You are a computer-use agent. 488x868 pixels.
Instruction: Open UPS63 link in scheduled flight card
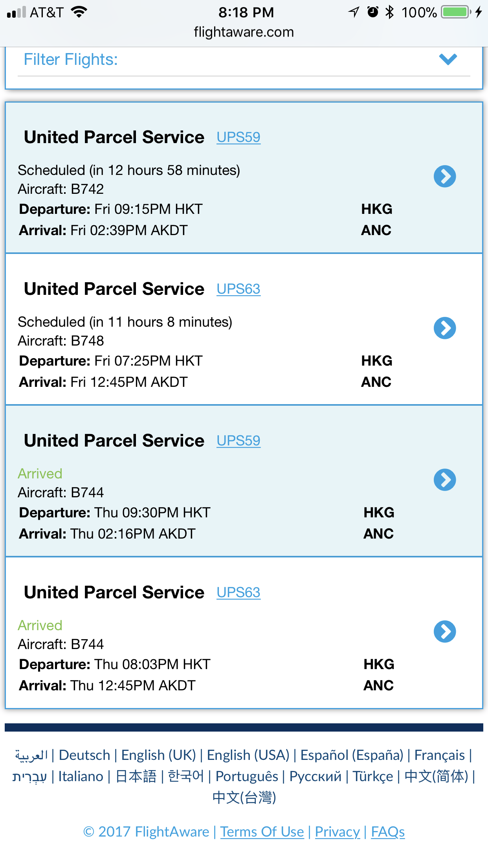tap(238, 289)
